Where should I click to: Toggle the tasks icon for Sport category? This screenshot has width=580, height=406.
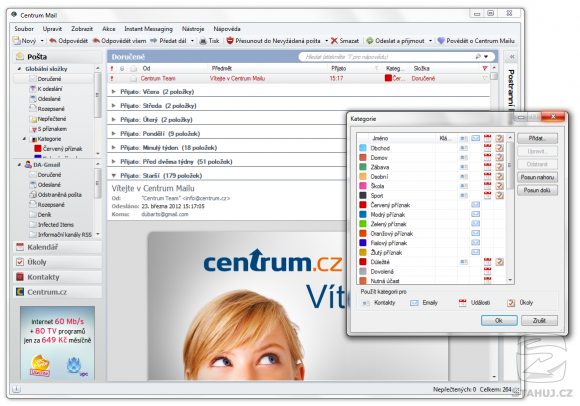click(499, 195)
